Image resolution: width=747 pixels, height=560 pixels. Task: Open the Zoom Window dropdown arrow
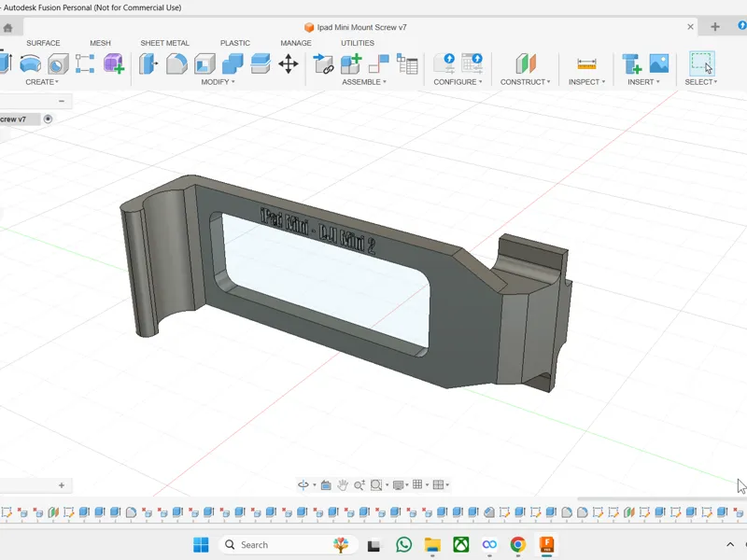(387, 485)
